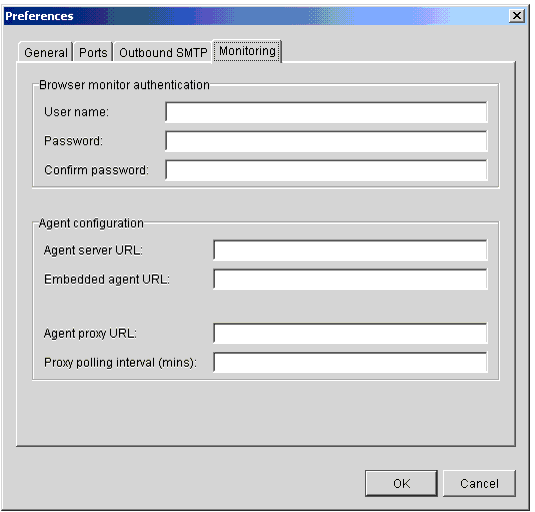Confirm preferences with the OK button
This screenshot has width=535, height=512.
401,483
